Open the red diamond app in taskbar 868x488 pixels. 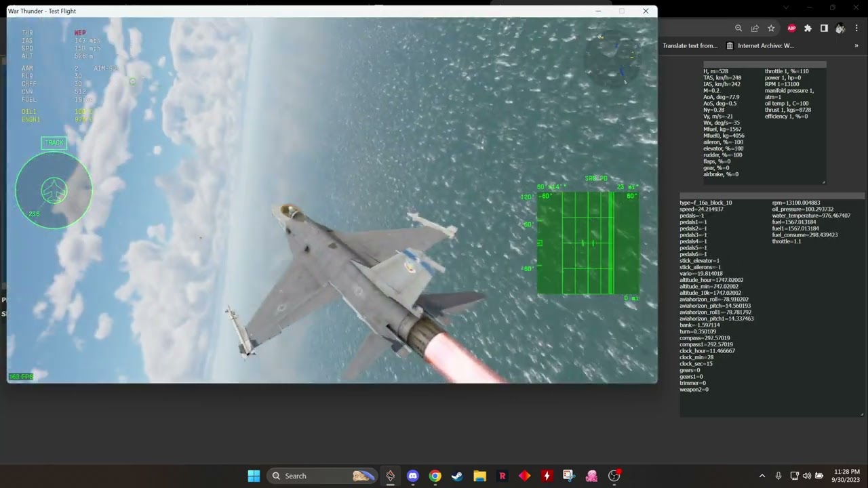524,476
